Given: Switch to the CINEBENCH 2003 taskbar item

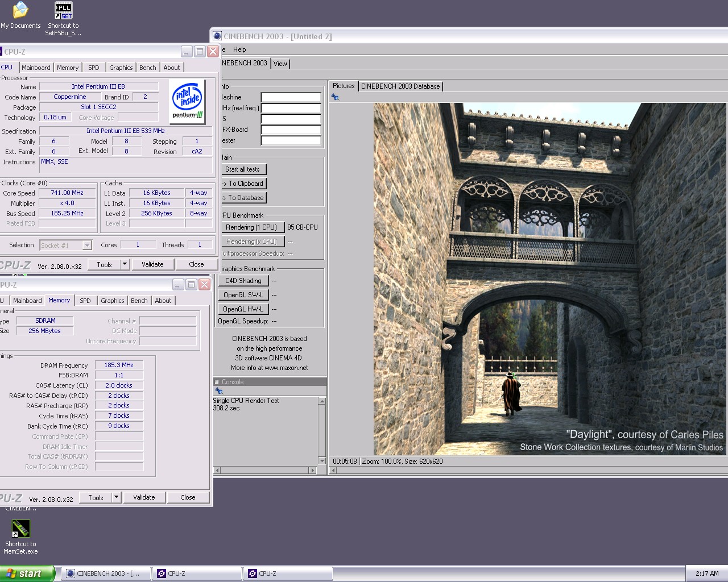Looking at the screenshot, I should coord(106,573).
